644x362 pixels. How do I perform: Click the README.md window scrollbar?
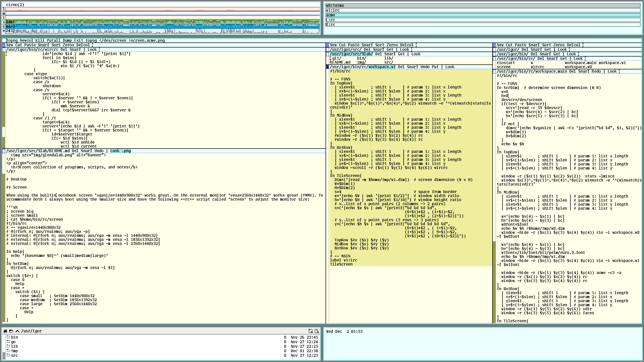(x=4, y=238)
